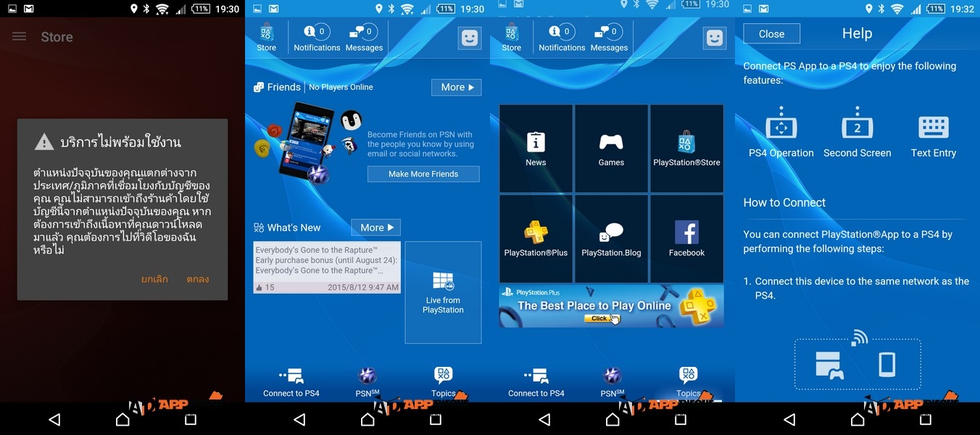Tap ตกลง in the Thai service dialog
980x435 pixels.
tap(197, 279)
